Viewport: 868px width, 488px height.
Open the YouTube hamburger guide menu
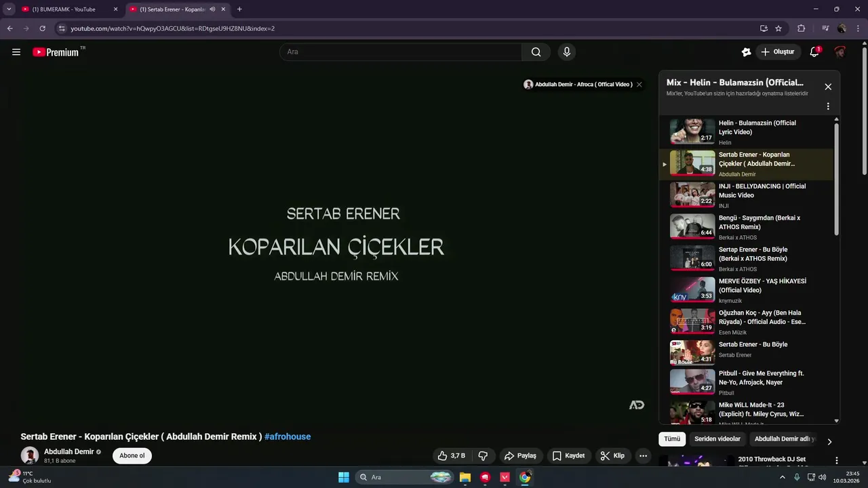click(x=16, y=52)
